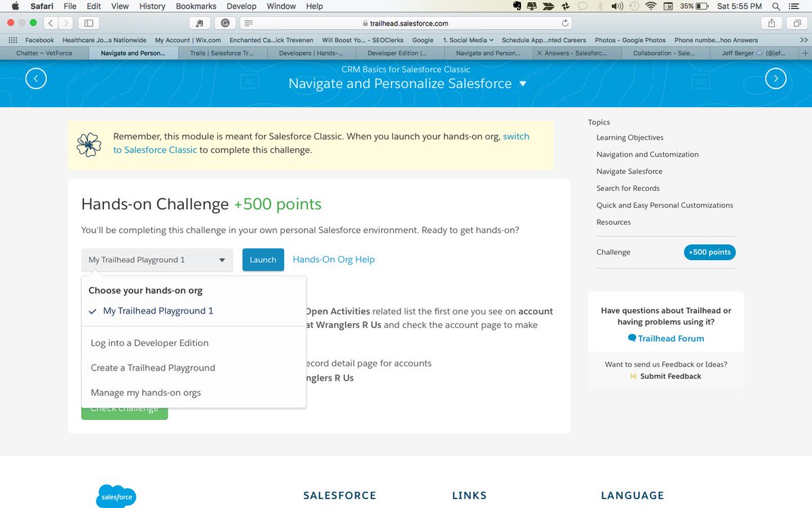Switch to Jeff Berger tab
812x508 pixels.
(x=754, y=53)
